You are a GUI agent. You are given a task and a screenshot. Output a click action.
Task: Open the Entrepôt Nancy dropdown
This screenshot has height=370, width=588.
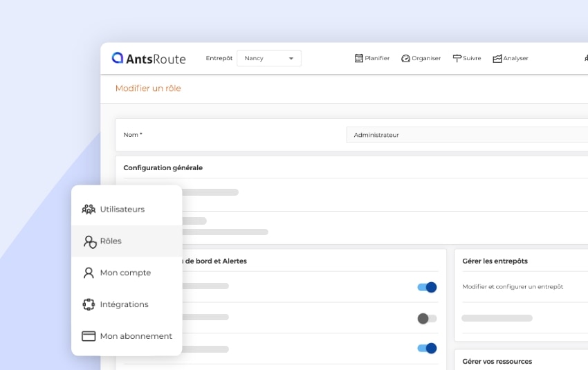tap(268, 58)
